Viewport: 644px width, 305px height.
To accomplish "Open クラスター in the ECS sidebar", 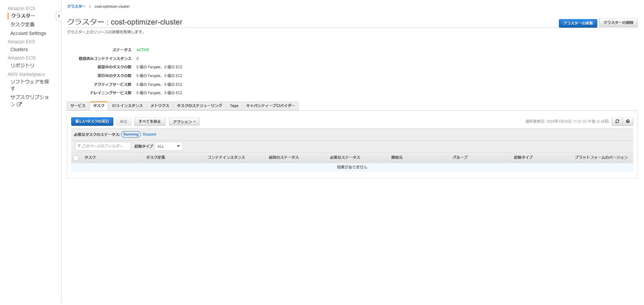I will click(x=23, y=16).
